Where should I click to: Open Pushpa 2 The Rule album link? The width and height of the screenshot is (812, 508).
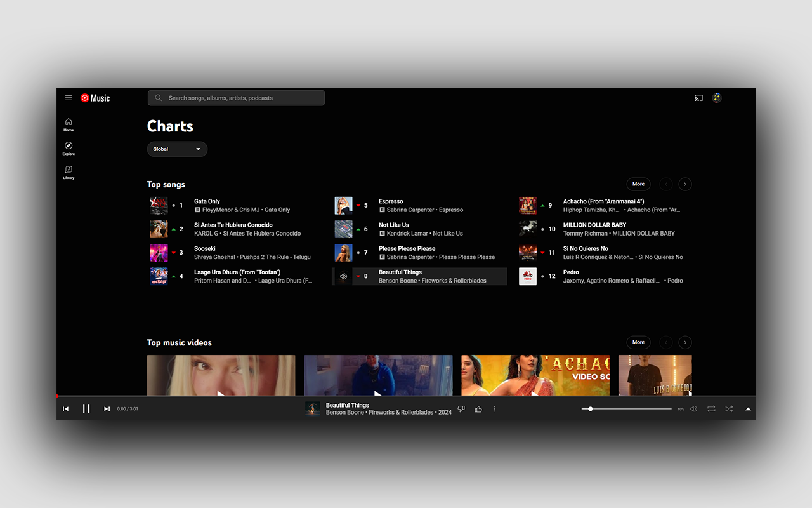pyautogui.click(x=276, y=257)
